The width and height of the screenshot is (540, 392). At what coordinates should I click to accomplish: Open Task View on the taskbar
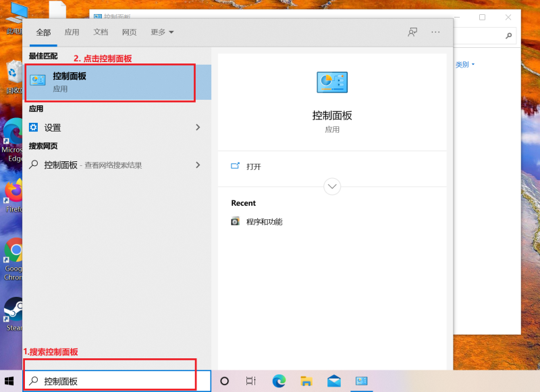251,381
